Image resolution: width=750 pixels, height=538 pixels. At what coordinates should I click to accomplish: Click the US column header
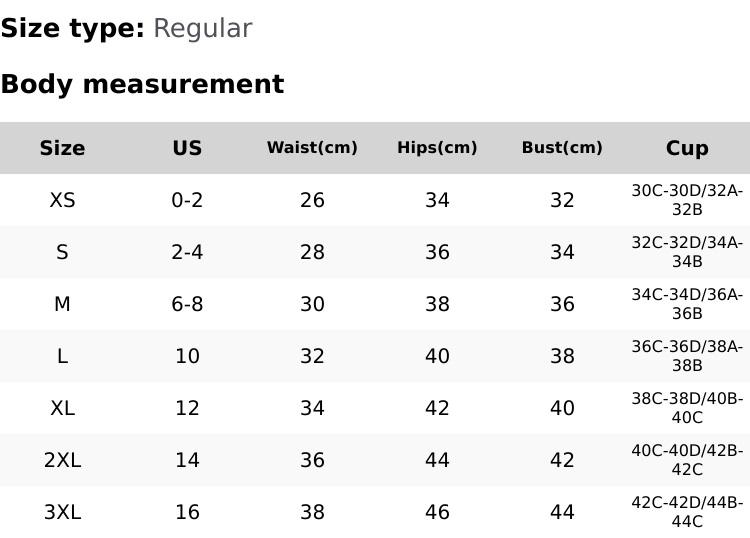[187, 148]
